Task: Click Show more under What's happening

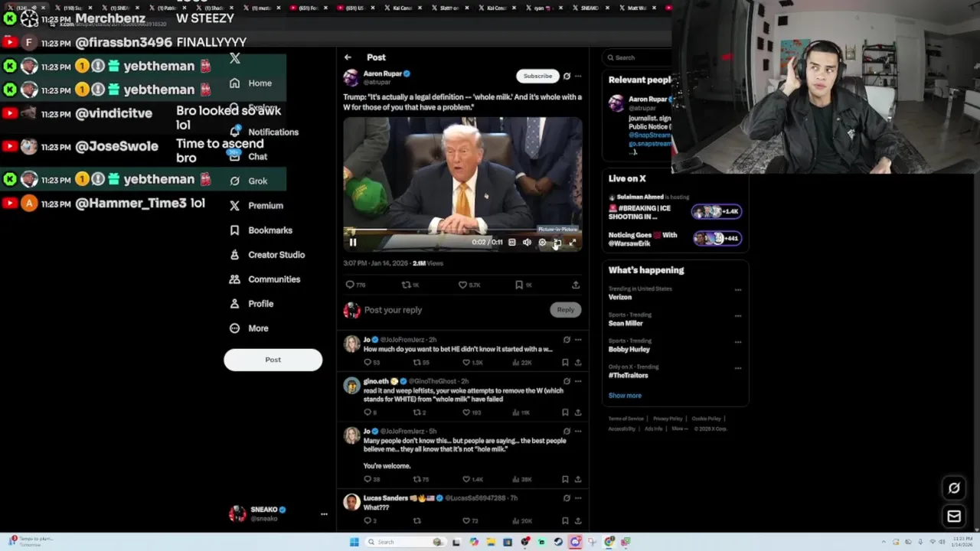Action: [625, 396]
